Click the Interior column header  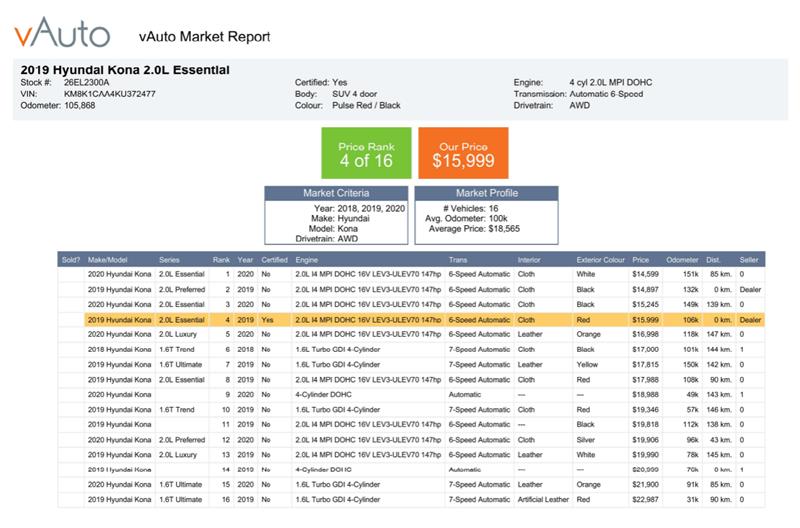coord(529,260)
